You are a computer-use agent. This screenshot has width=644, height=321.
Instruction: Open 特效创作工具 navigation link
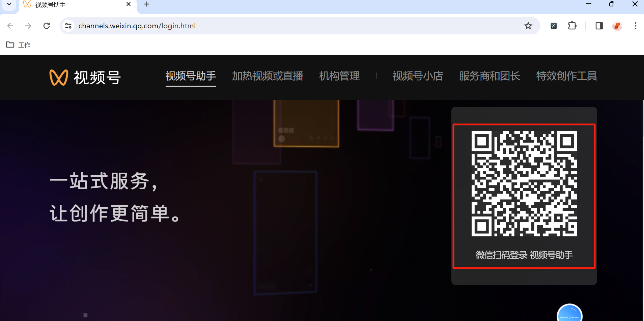click(566, 76)
